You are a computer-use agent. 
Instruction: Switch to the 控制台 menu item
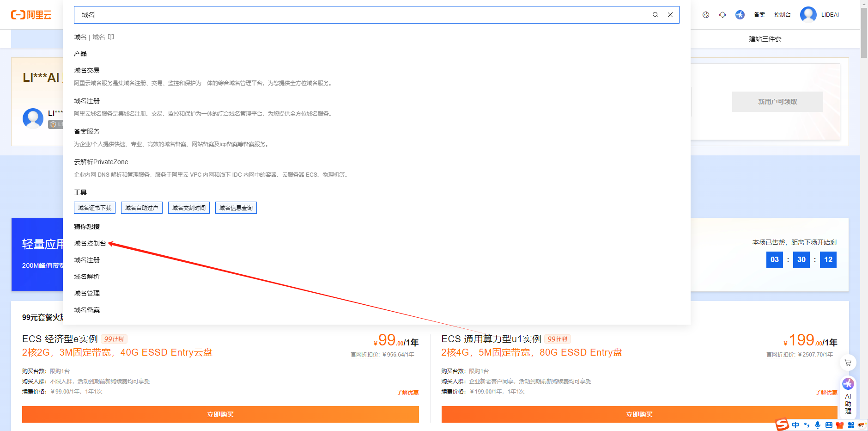click(783, 14)
